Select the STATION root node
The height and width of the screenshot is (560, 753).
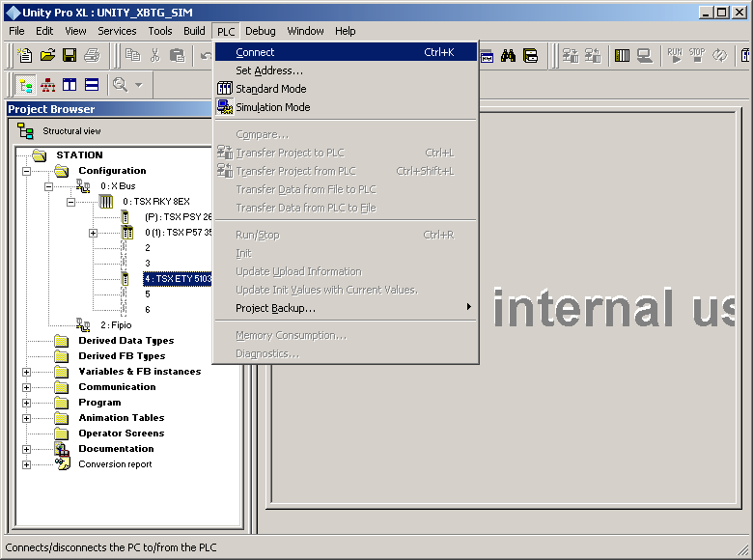[x=79, y=155]
